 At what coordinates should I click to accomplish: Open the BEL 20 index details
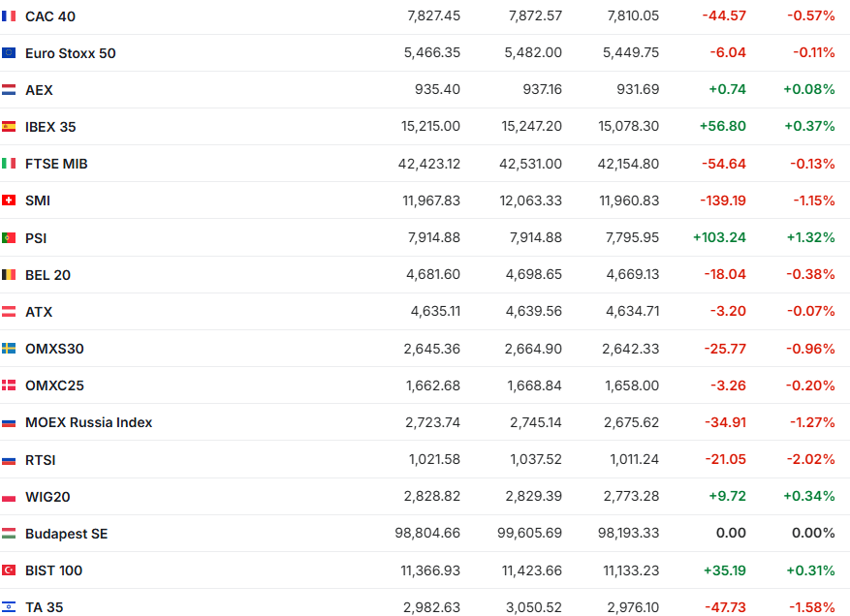(47, 275)
